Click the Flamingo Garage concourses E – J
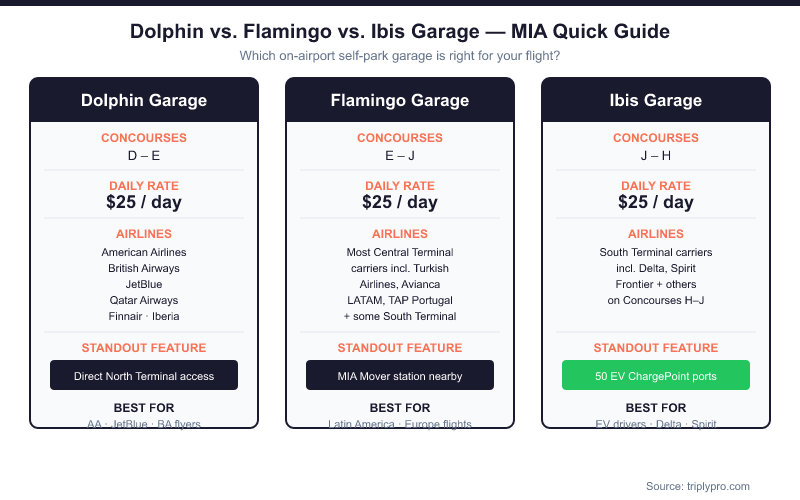Image resolution: width=800 pixels, height=500 pixels. pos(400,156)
